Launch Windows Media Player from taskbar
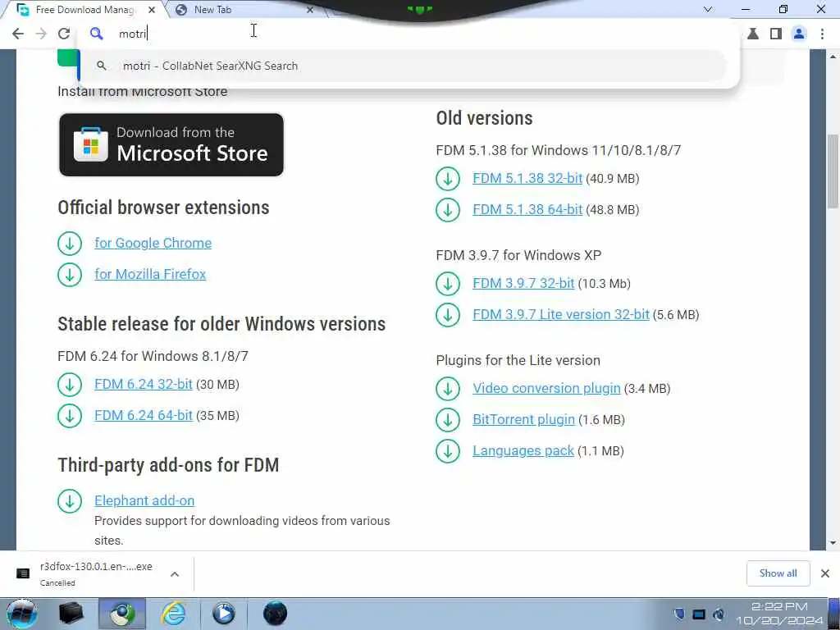This screenshot has width=840, height=630. [x=223, y=614]
